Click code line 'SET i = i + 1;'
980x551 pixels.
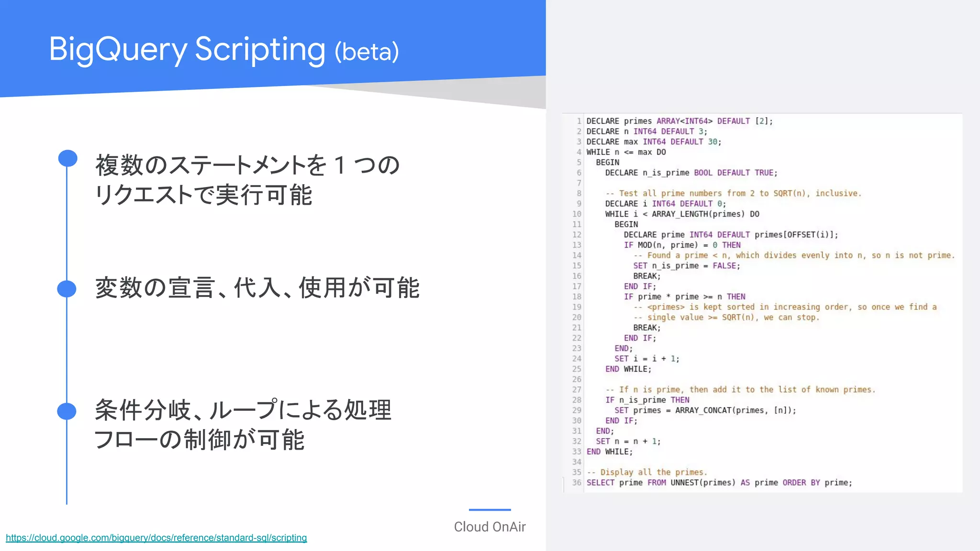click(647, 359)
